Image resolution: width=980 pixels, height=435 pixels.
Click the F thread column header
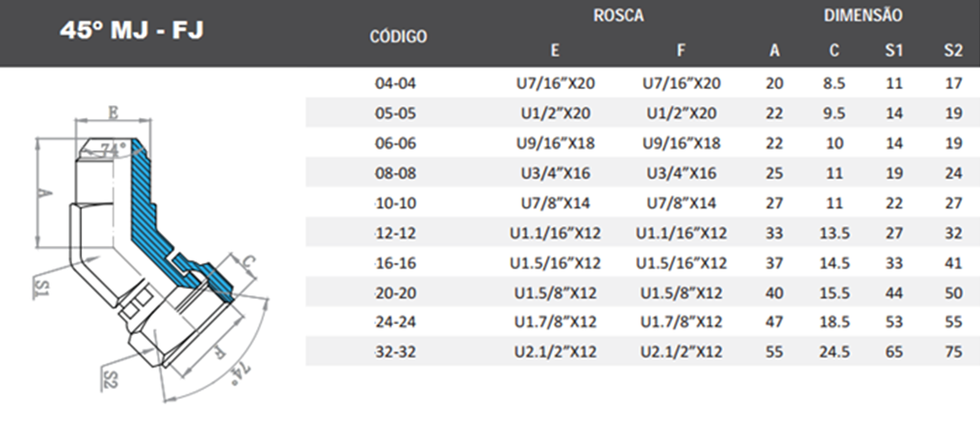click(x=681, y=50)
